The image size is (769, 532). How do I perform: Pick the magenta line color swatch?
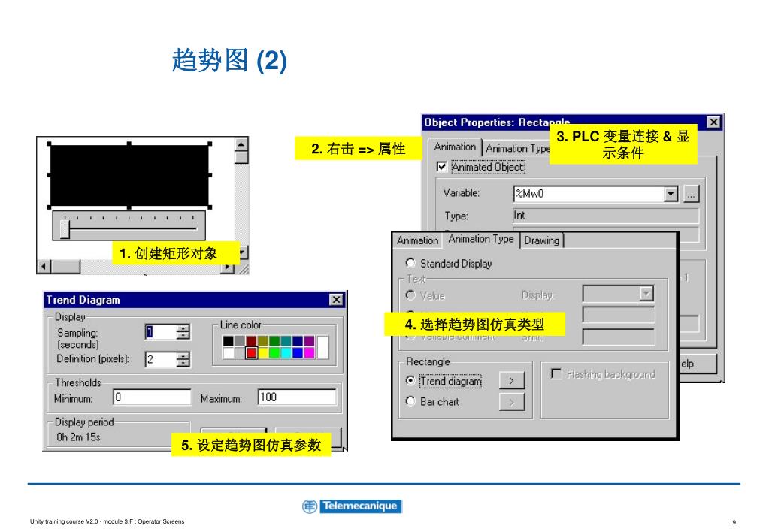pos(308,352)
